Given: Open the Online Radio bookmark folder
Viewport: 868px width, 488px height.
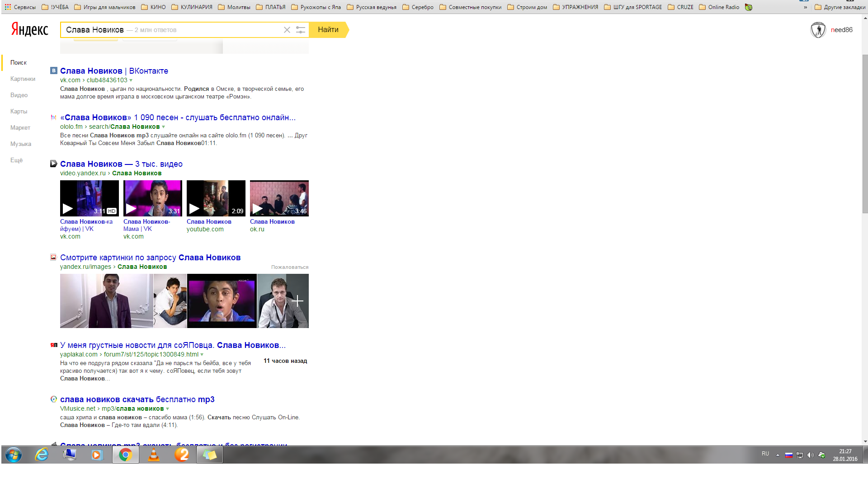Looking at the screenshot, I should 719,7.
